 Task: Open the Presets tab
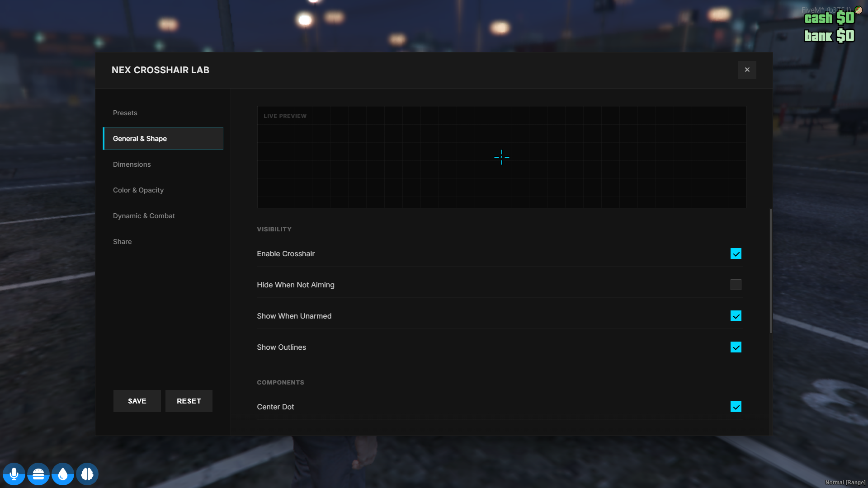pos(163,113)
